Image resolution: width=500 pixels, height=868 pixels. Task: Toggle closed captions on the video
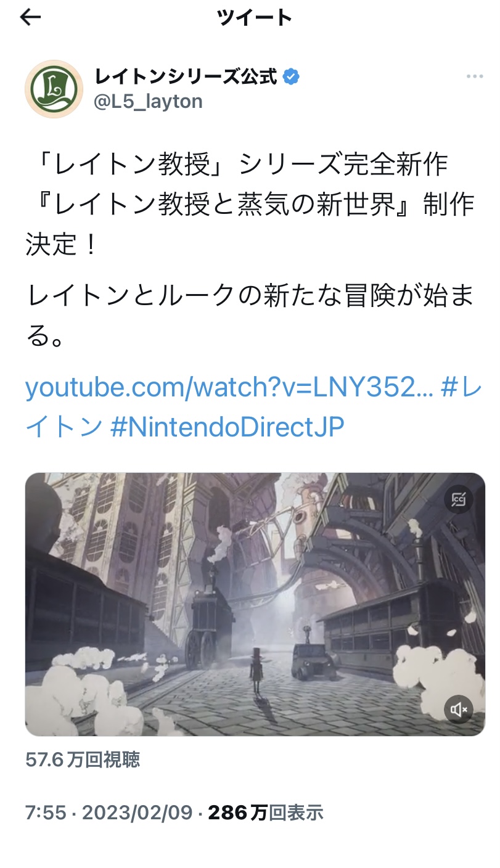459,499
